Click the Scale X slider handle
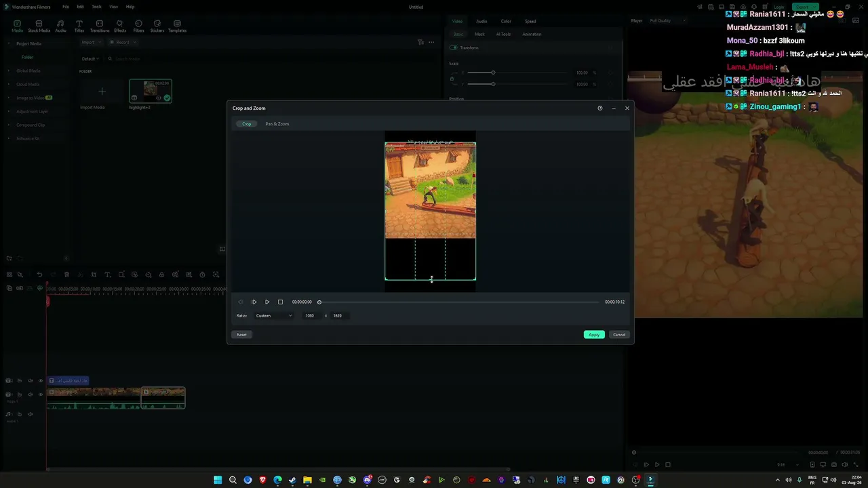 [493, 73]
